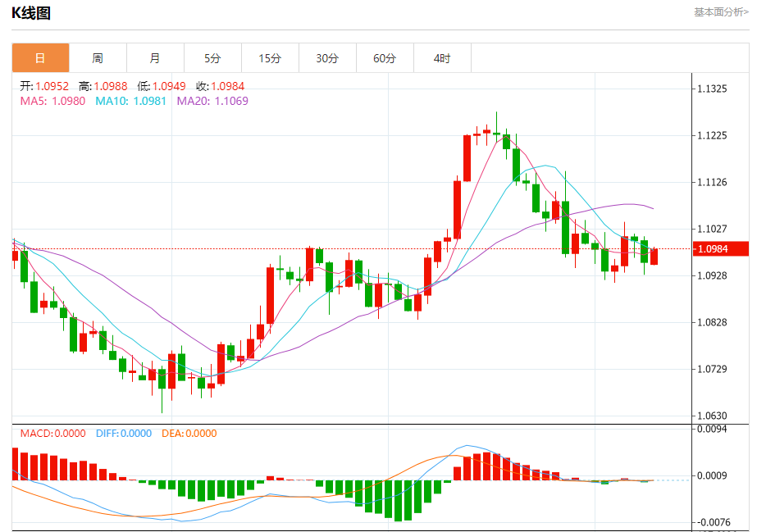Open the 30分 interval tab
Viewport: 757px width, 532px height.
coord(328,58)
